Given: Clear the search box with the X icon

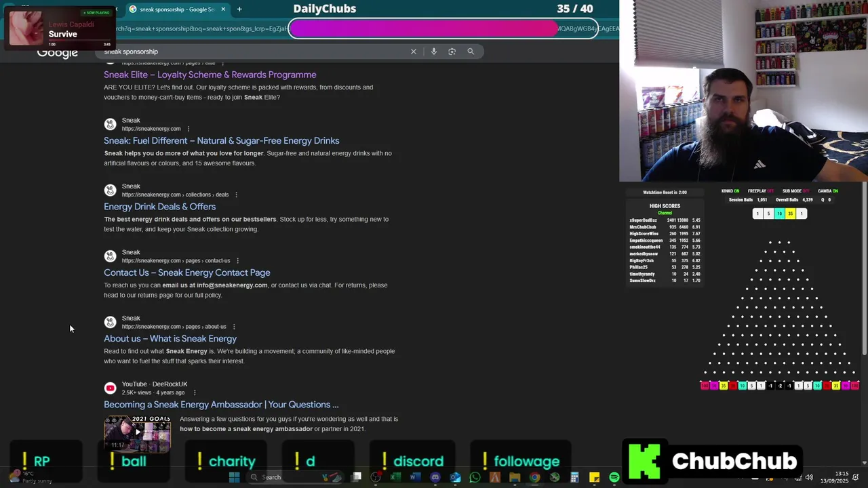Looking at the screenshot, I should [x=414, y=52].
